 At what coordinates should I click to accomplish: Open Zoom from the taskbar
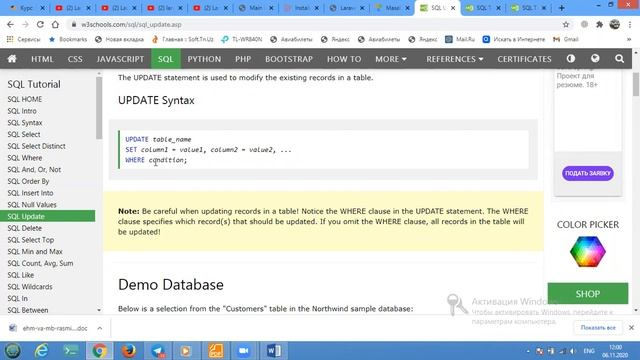(x=244, y=351)
